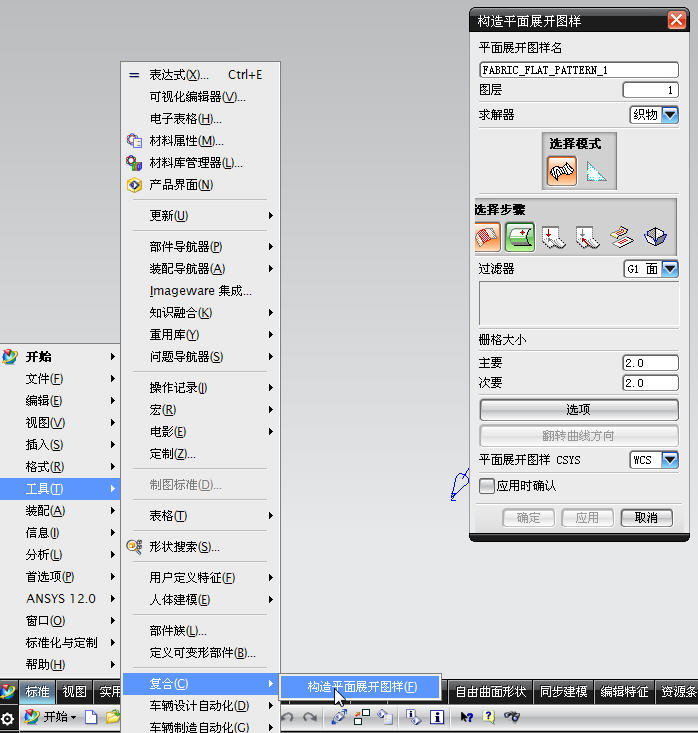This screenshot has height=733, width=698.
Task: Open 电子表格(H) menu entry
Action: (x=200, y=119)
